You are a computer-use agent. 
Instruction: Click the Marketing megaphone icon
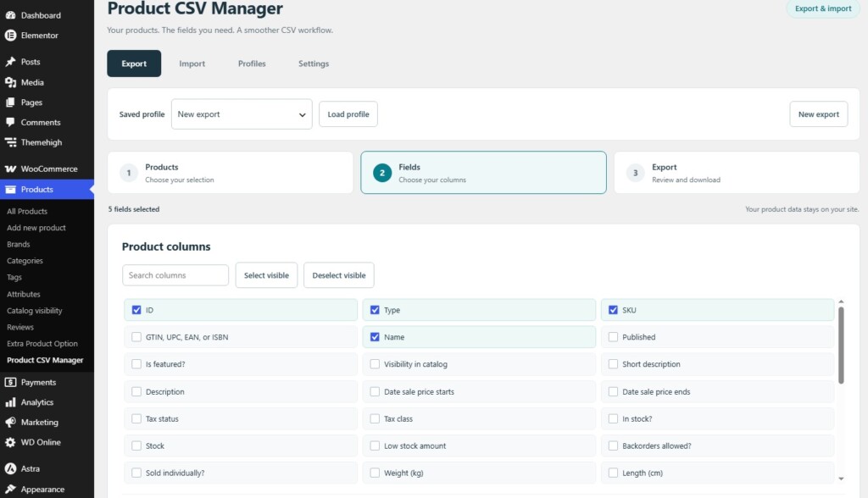tap(10, 422)
